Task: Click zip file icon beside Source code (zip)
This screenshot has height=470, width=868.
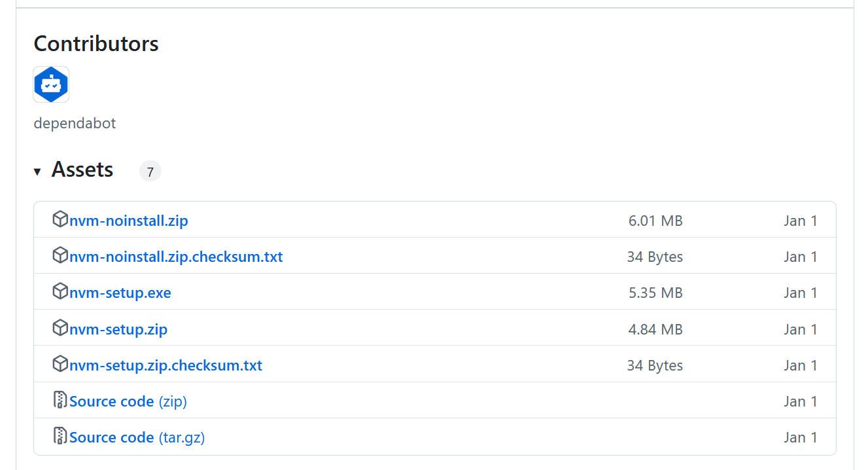Action: coord(60,399)
